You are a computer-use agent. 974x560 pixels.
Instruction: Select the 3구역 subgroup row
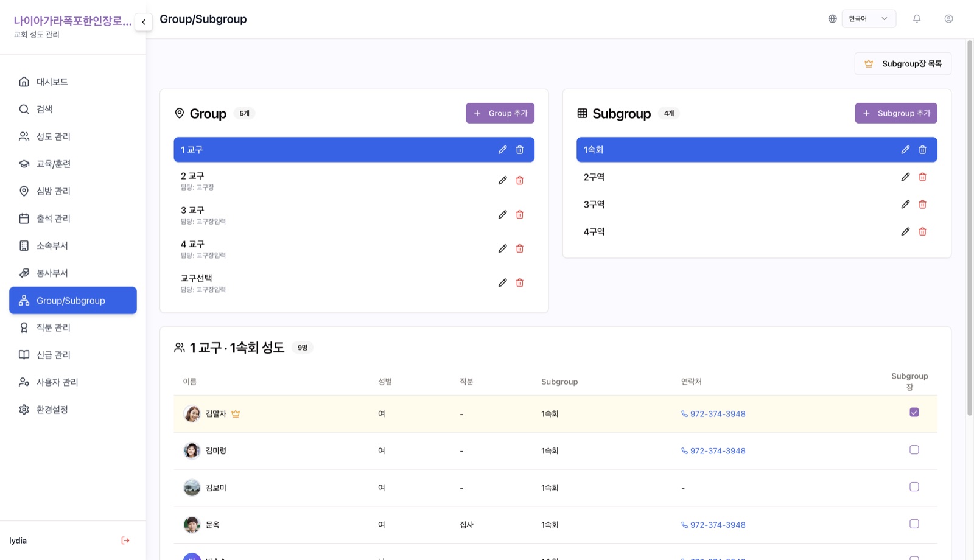(757, 205)
